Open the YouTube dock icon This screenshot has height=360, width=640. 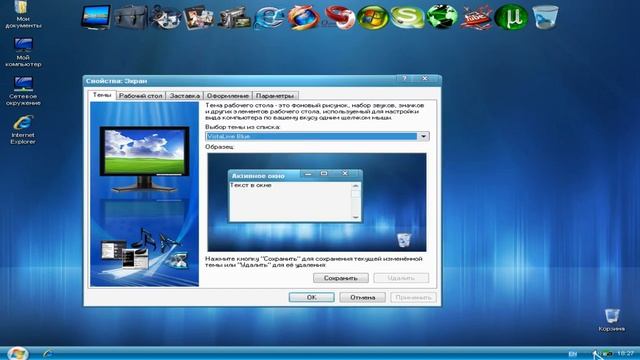pyautogui.click(x=476, y=17)
